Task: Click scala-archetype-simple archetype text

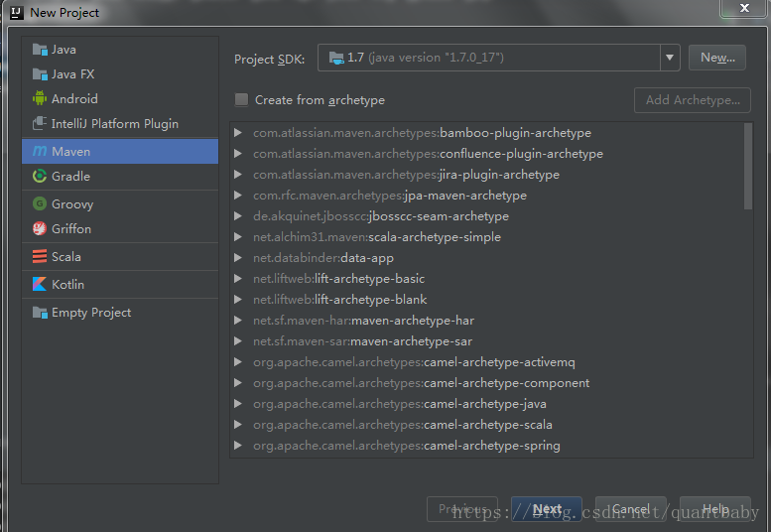Action: [435, 237]
